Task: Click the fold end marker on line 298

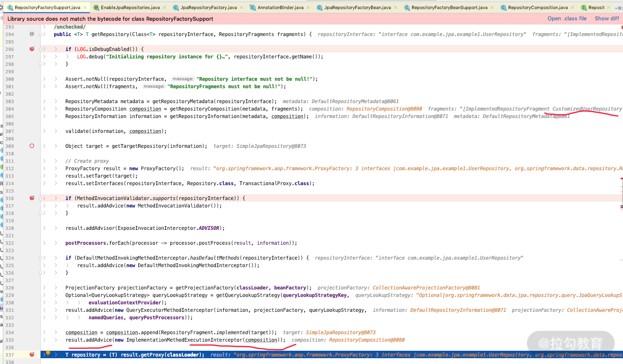Action: click(x=40, y=64)
